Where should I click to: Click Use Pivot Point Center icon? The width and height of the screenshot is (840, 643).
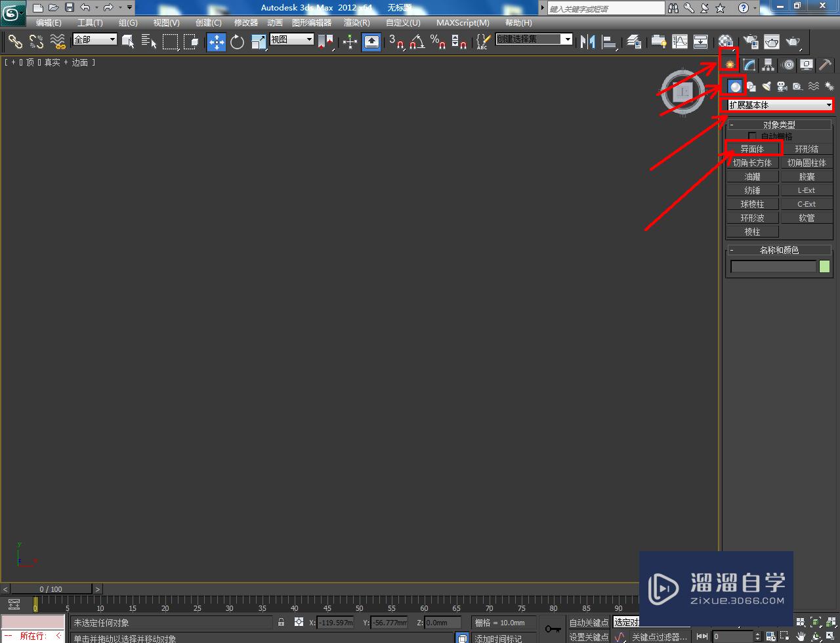pyautogui.click(x=325, y=41)
